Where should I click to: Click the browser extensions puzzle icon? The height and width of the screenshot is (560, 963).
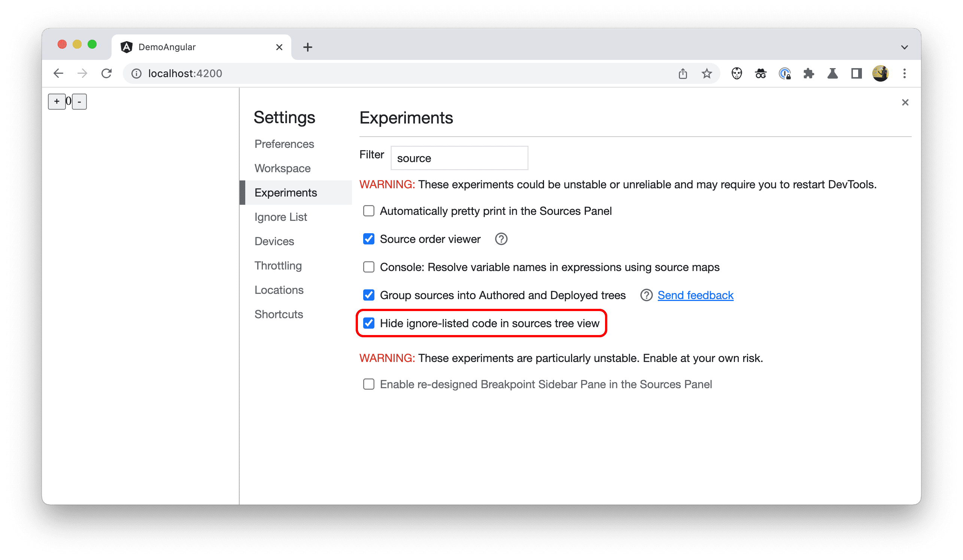coord(808,73)
